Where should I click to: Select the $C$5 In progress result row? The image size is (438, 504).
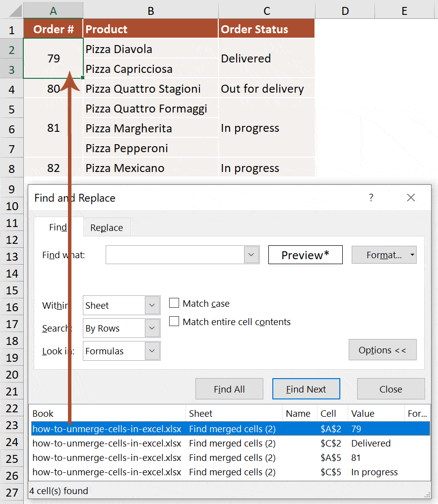198,472
